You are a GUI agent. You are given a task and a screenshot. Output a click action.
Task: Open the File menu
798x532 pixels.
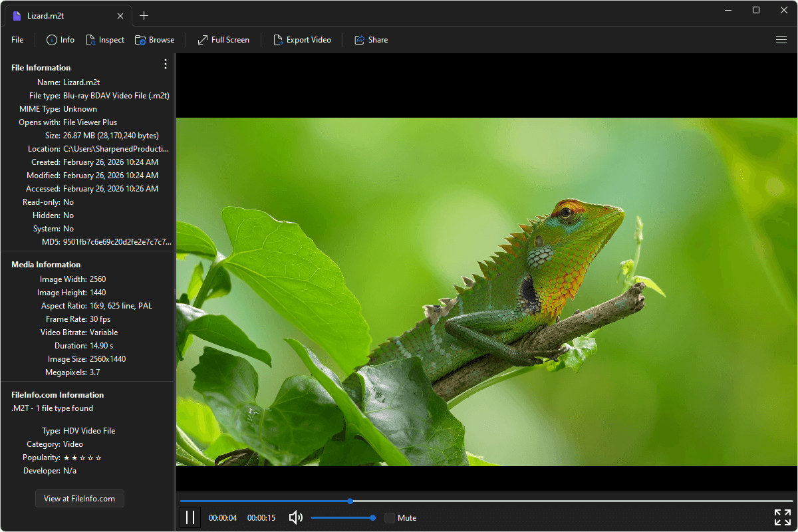(17, 40)
